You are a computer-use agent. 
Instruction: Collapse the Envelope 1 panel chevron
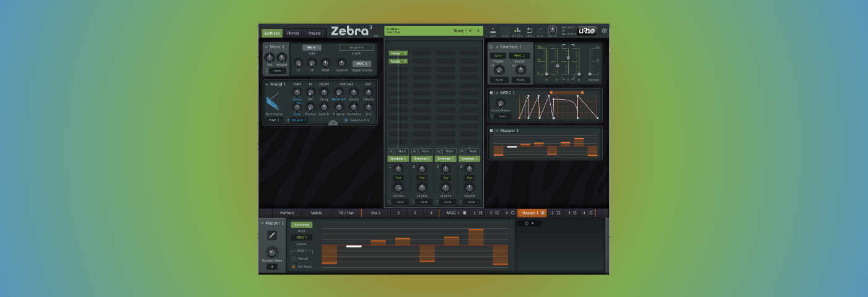(x=497, y=47)
